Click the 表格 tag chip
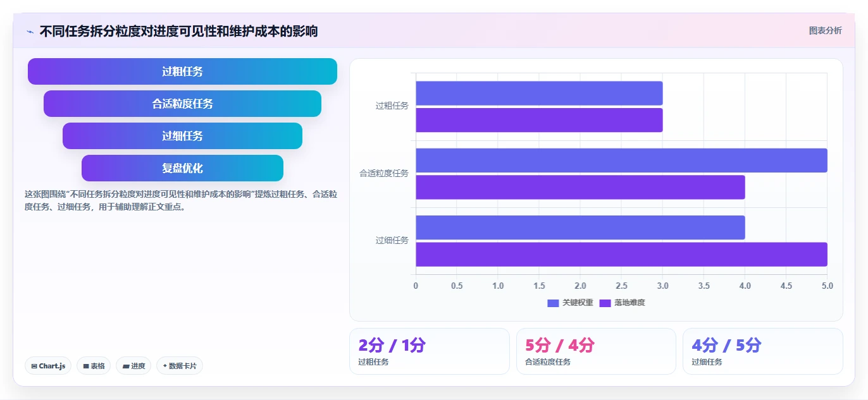868x400 pixels. click(x=94, y=366)
